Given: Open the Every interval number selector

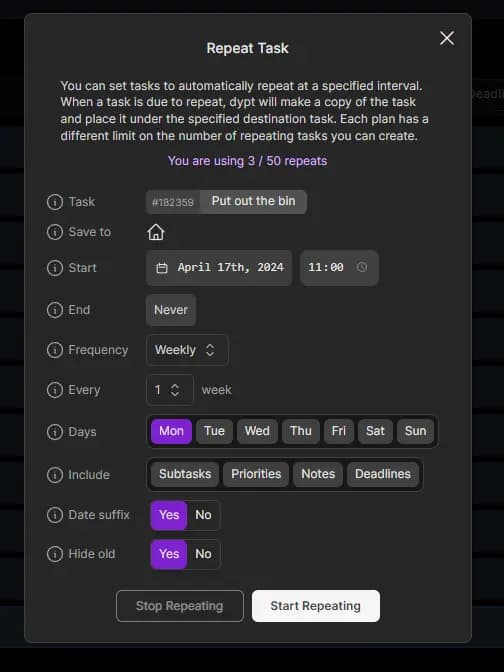Looking at the screenshot, I should tap(170, 390).
